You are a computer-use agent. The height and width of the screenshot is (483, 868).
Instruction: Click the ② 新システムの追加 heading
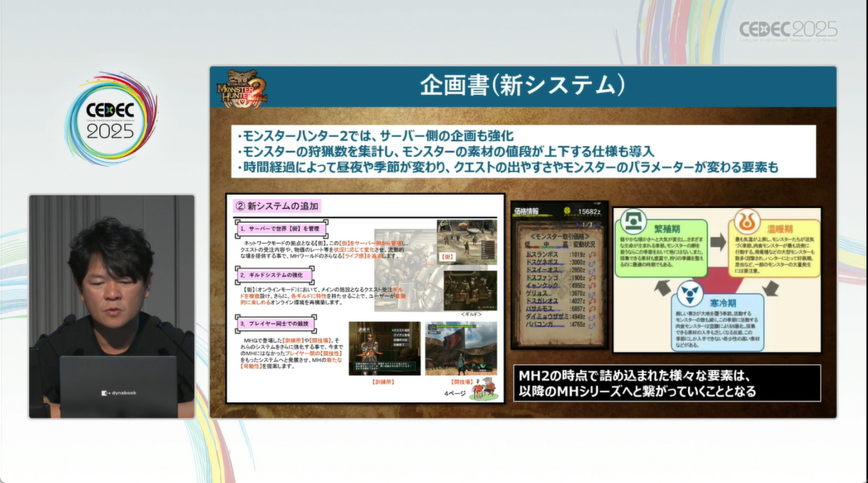[x=277, y=206]
